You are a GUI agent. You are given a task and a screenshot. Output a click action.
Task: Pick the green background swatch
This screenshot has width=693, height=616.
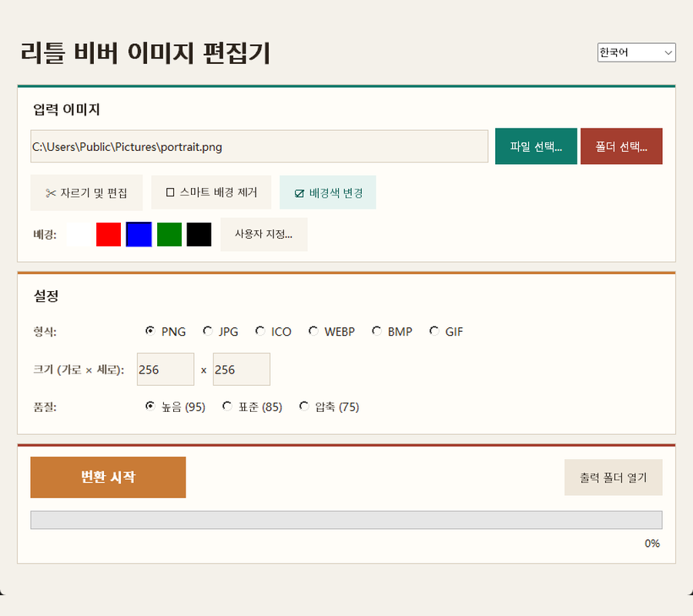coord(169,234)
